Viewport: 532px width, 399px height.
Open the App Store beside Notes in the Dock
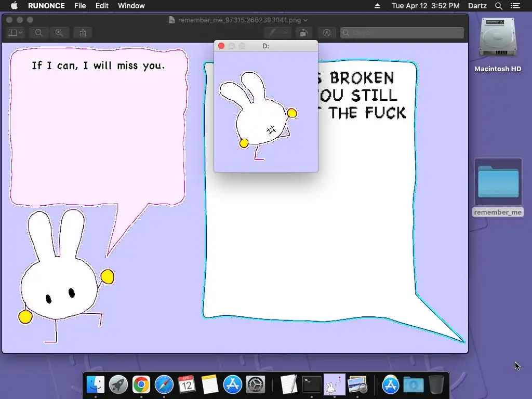[232, 385]
